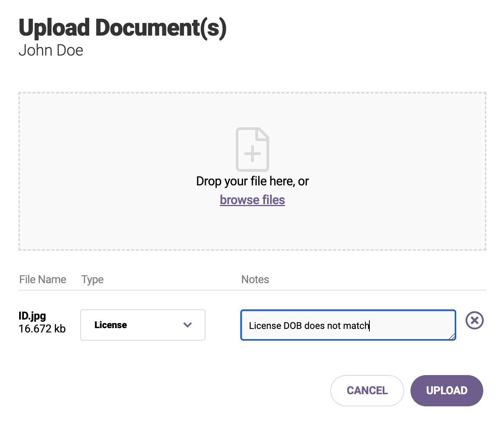This screenshot has width=504, height=431.
Task: Click the File Name column header
Action: click(43, 279)
